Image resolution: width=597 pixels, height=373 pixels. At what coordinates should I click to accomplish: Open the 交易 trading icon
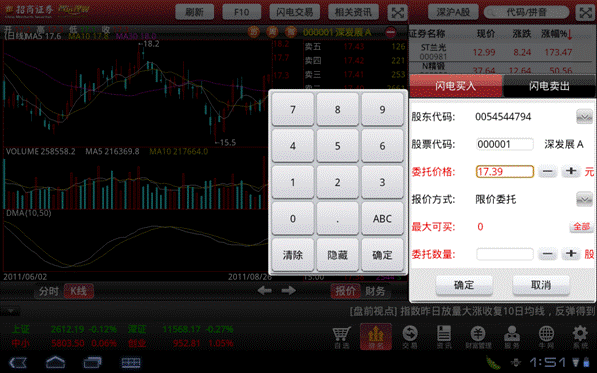click(410, 337)
